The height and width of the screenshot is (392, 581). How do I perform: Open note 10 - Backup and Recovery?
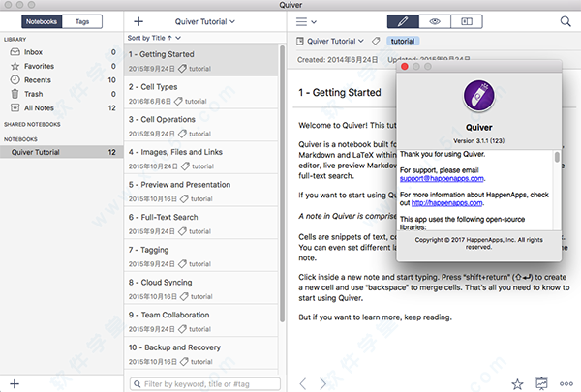[x=201, y=354]
